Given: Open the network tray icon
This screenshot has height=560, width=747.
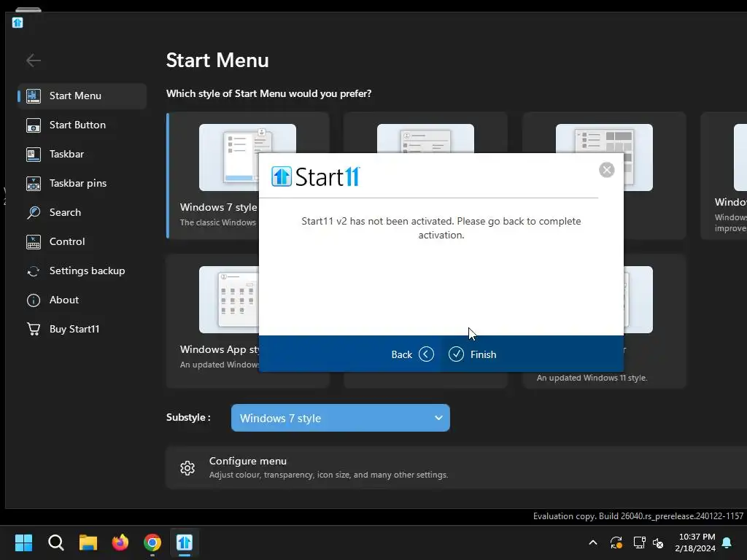Looking at the screenshot, I should click(x=639, y=542).
